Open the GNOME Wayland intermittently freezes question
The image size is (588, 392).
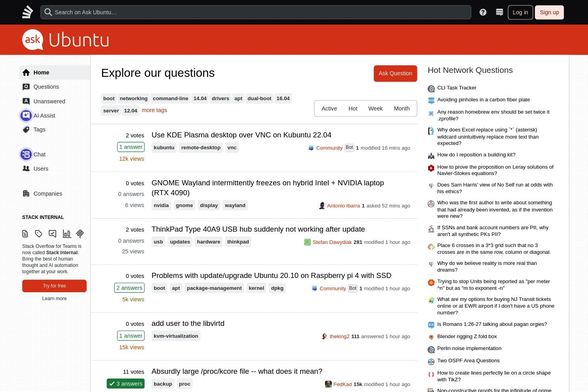(x=268, y=188)
